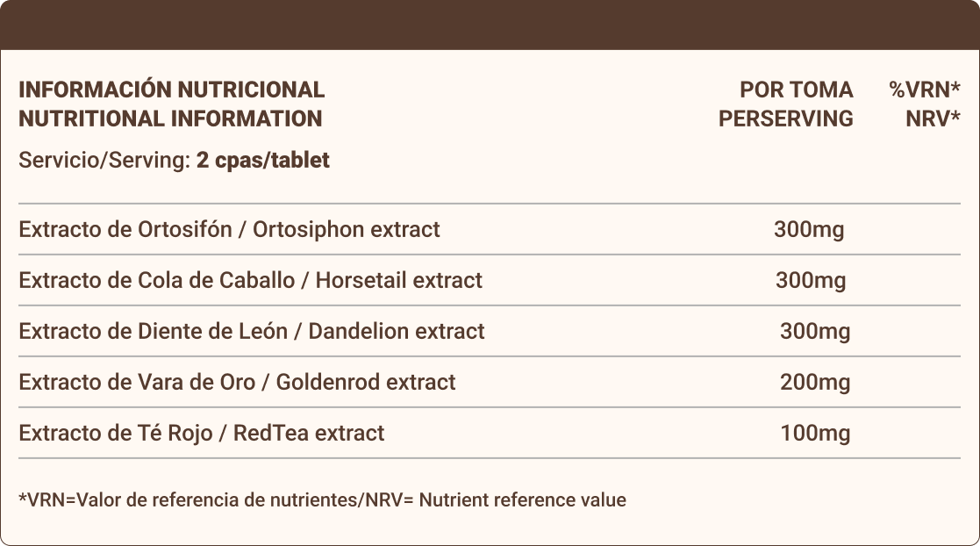Click the NRV* column header
This screenshot has height=546, width=980.
[933, 119]
